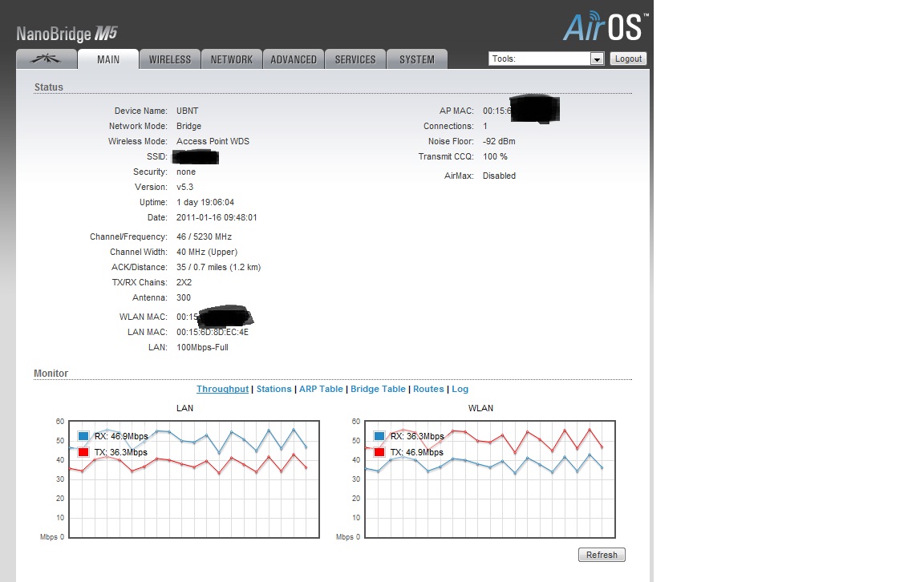
Task: Open the WIRELESS tab
Action: pyautogui.click(x=170, y=59)
